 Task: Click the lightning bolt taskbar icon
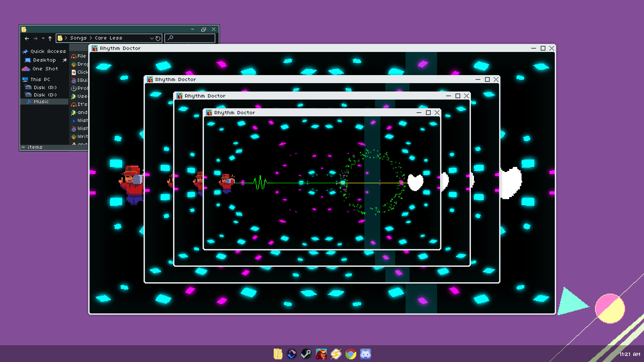pyautogui.click(x=336, y=354)
